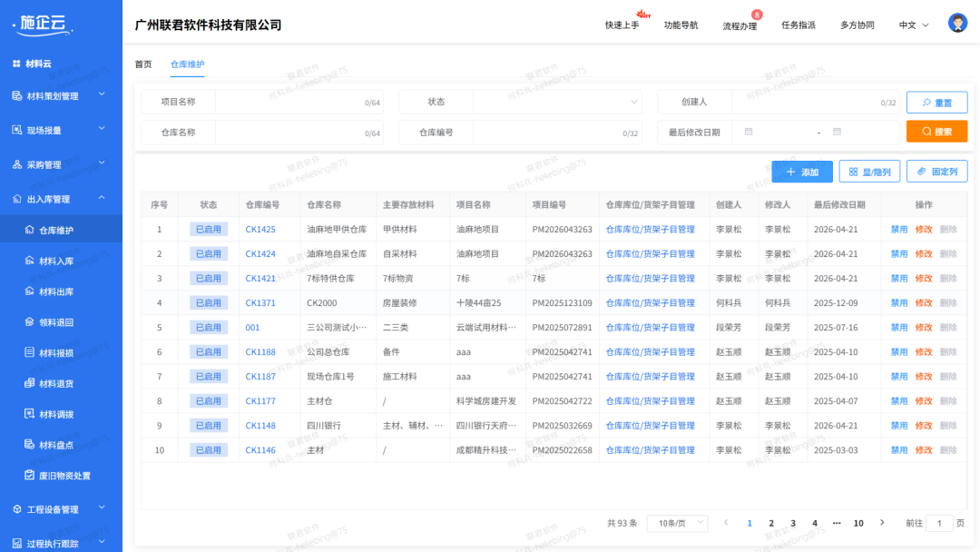Click 已启用 status tag of CK1177

(208, 400)
